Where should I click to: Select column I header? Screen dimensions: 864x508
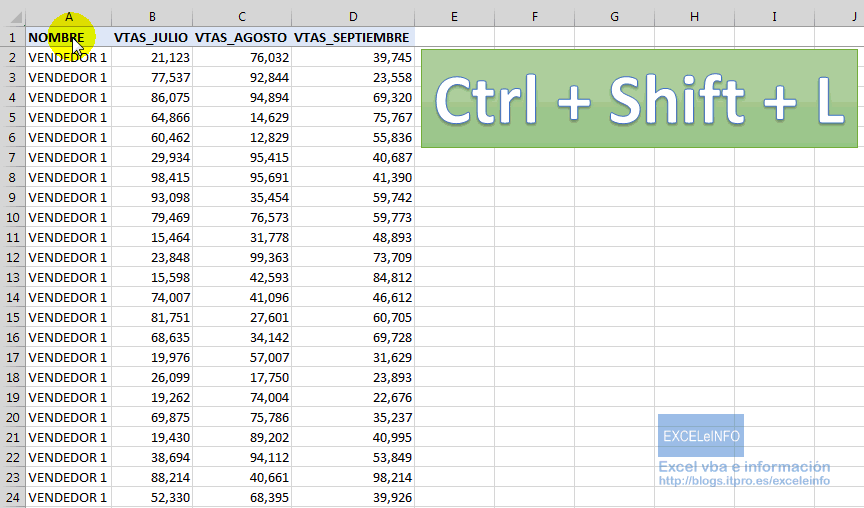(774, 17)
